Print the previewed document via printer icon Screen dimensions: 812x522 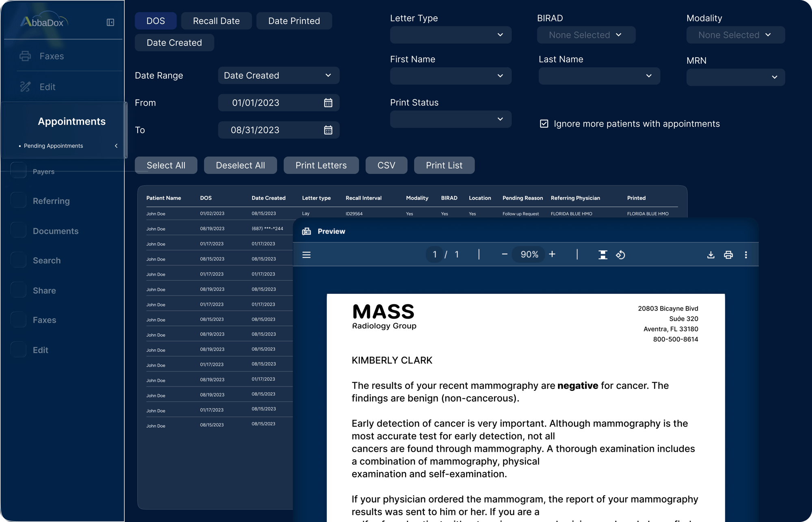[728, 255]
